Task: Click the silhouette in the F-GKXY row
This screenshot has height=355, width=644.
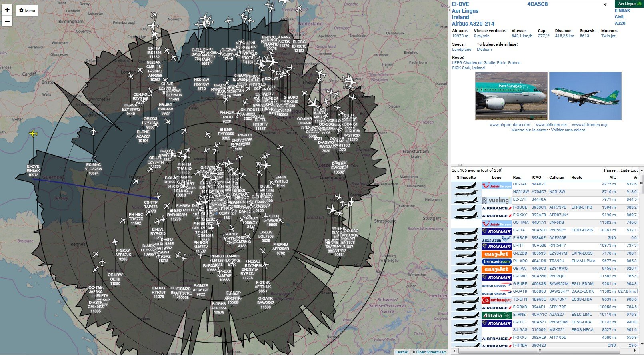Action: [x=466, y=216]
